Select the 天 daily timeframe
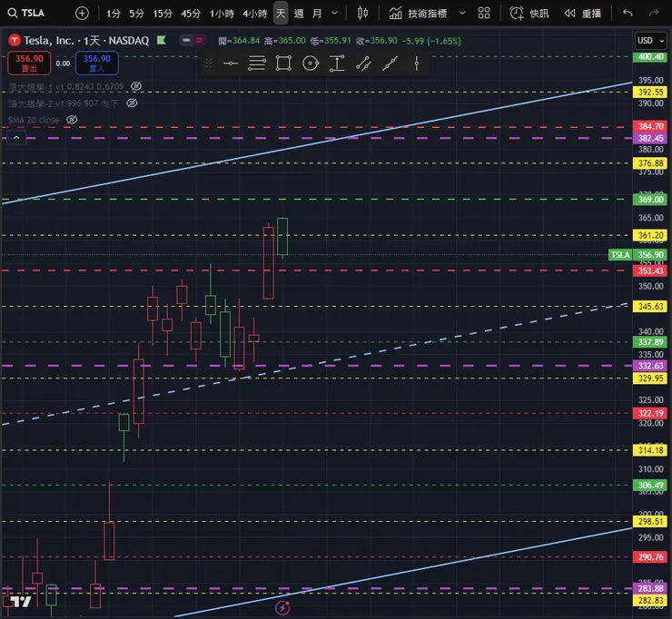The image size is (672, 619). click(281, 14)
